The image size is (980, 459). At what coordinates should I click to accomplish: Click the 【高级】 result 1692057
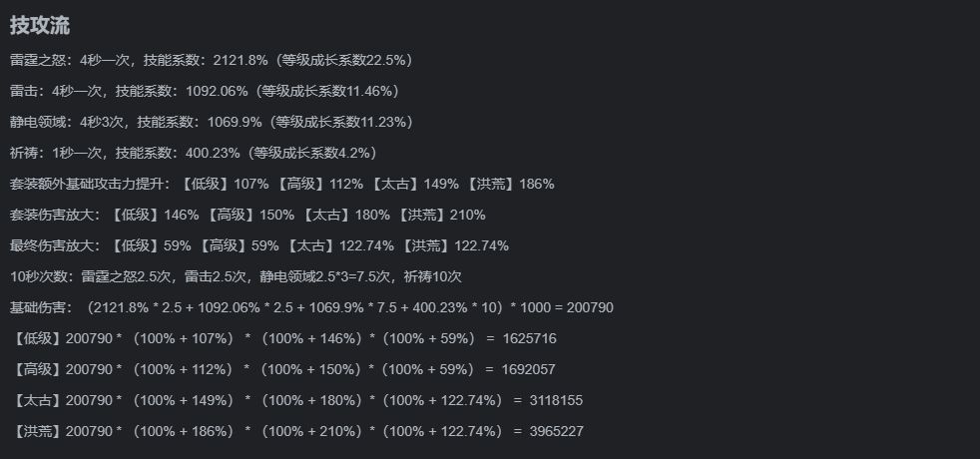tap(530, 369)
